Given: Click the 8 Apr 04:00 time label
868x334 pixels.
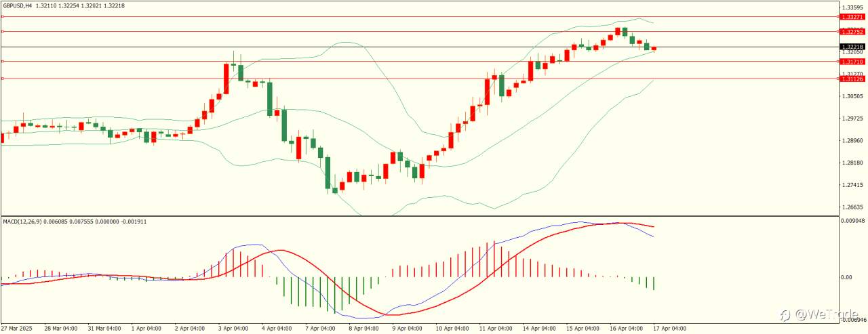Looking at the screenshot, I should click(363, 329).
